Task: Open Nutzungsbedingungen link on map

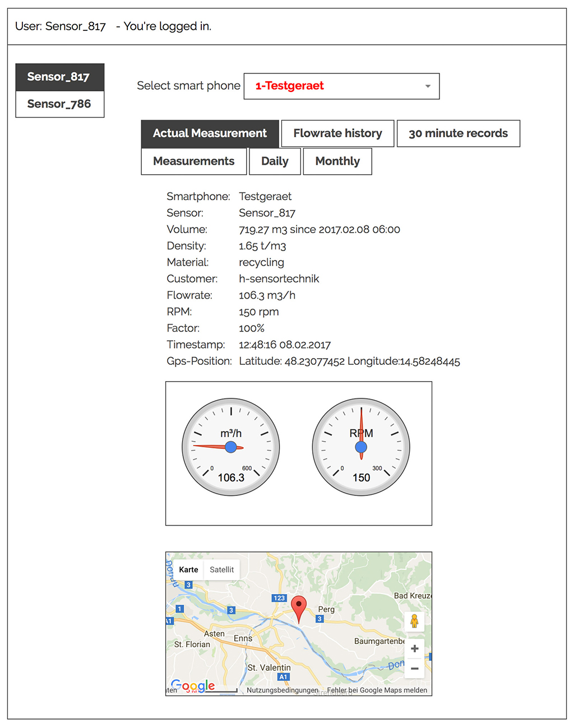Action: [x=282, y=690]
